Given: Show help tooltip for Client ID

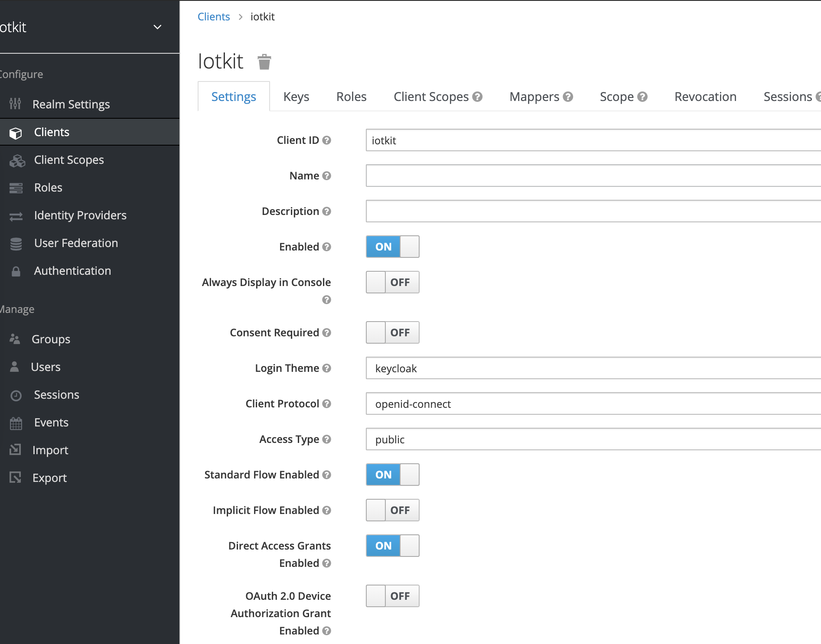Looking at the screenshot, I should 327,140.
